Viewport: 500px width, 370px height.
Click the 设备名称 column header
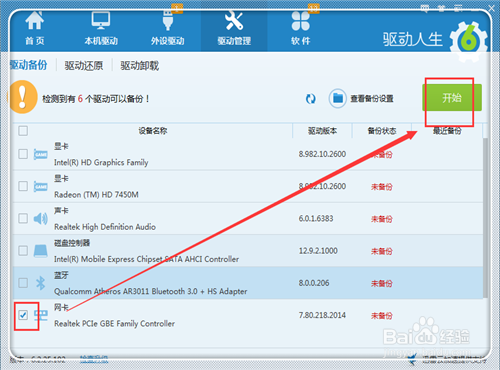pyautogui.click(x=153, y=131)
